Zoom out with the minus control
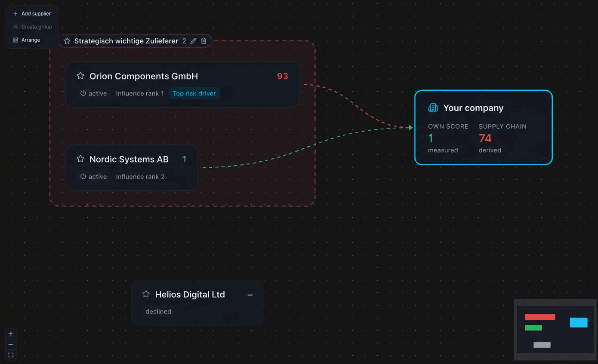Image resolution: width=598 pixels, height=364 pixels. [11, 345]
